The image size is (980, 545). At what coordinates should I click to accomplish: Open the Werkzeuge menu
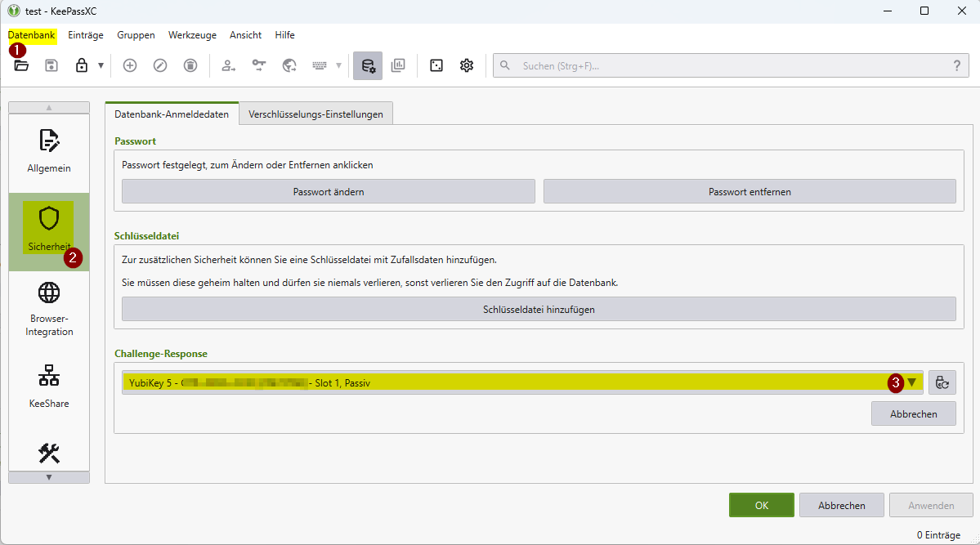click(x=193, y=35)
